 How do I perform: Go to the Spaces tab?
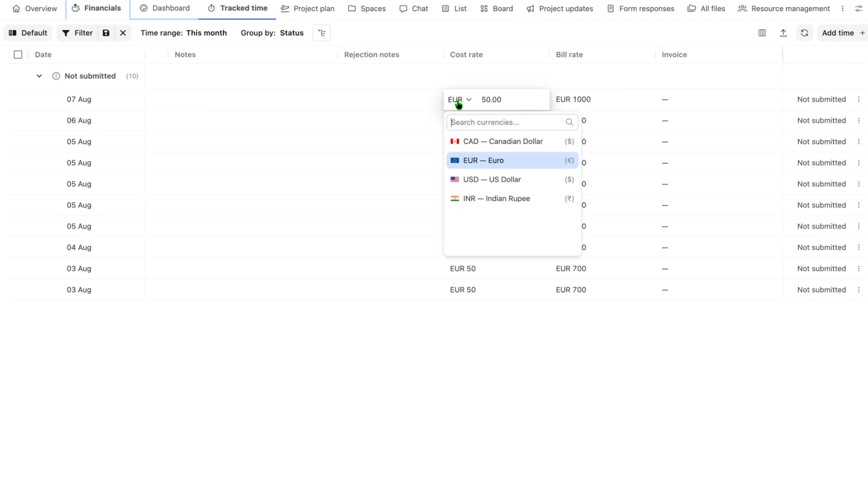tap(367, 9)
